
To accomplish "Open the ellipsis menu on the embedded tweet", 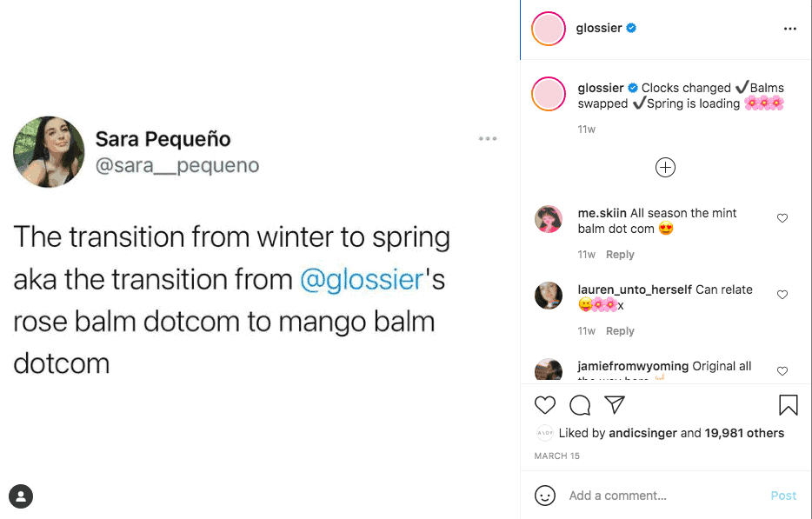I will (x=488, y=137).
